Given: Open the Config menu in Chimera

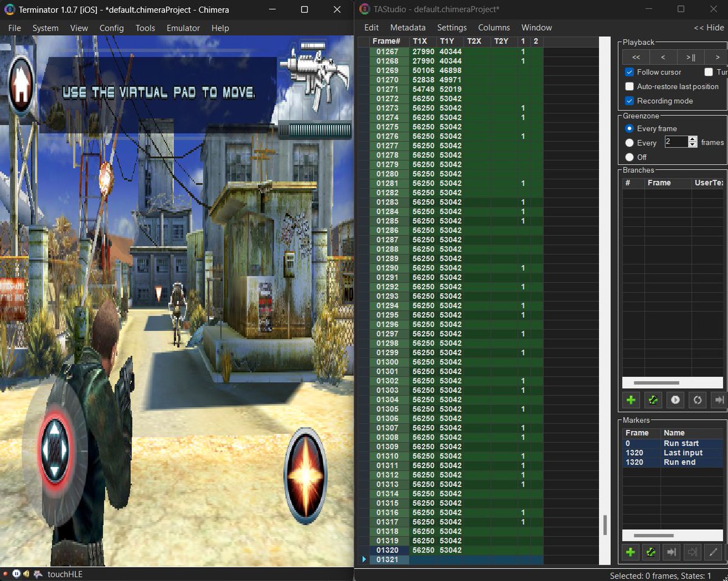Looking at the screenshot, I should pos(112,28).
